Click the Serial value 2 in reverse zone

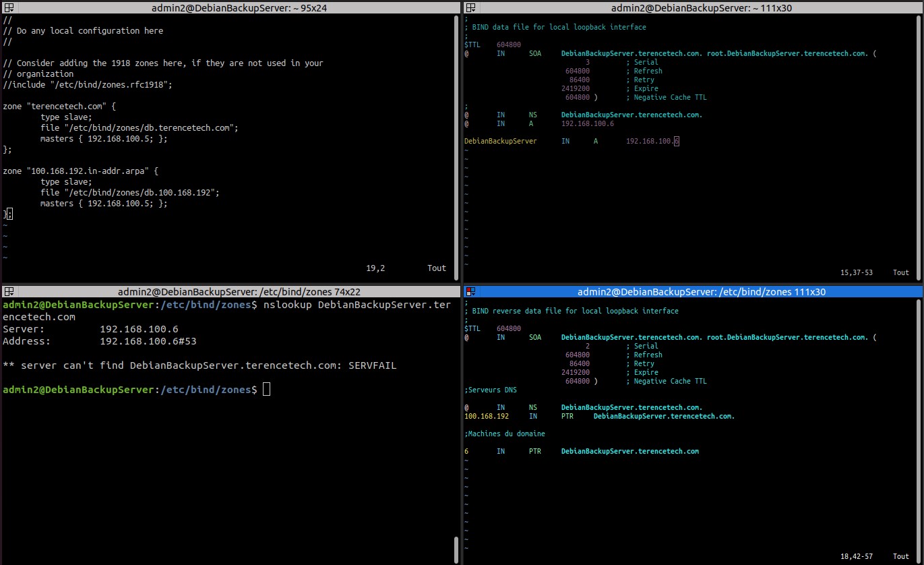pos(588,346)
